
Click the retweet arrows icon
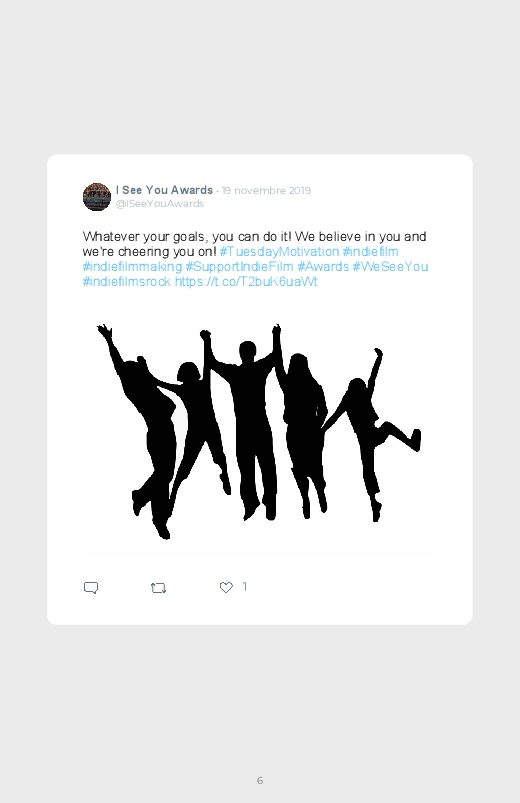pyautogui.click(x=158, y=588)
